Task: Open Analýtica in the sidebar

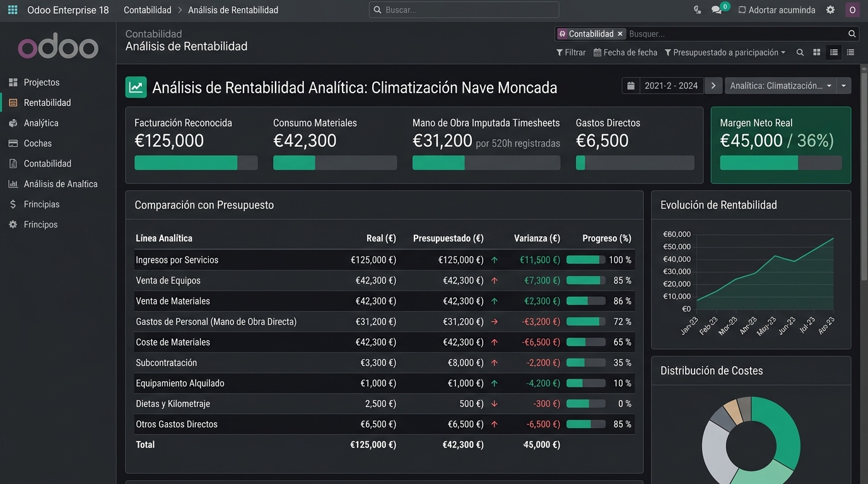Action: pos(41,123)
